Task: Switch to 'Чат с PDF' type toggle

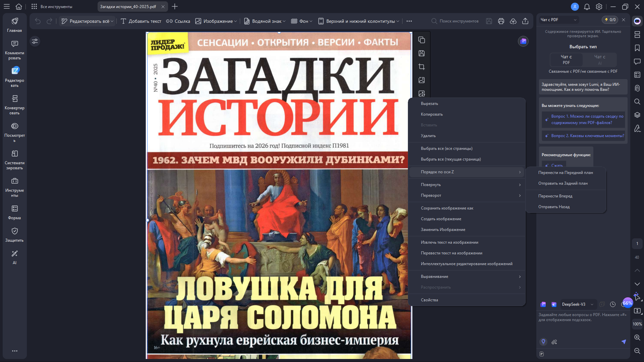Action: (x=566, y=60)
